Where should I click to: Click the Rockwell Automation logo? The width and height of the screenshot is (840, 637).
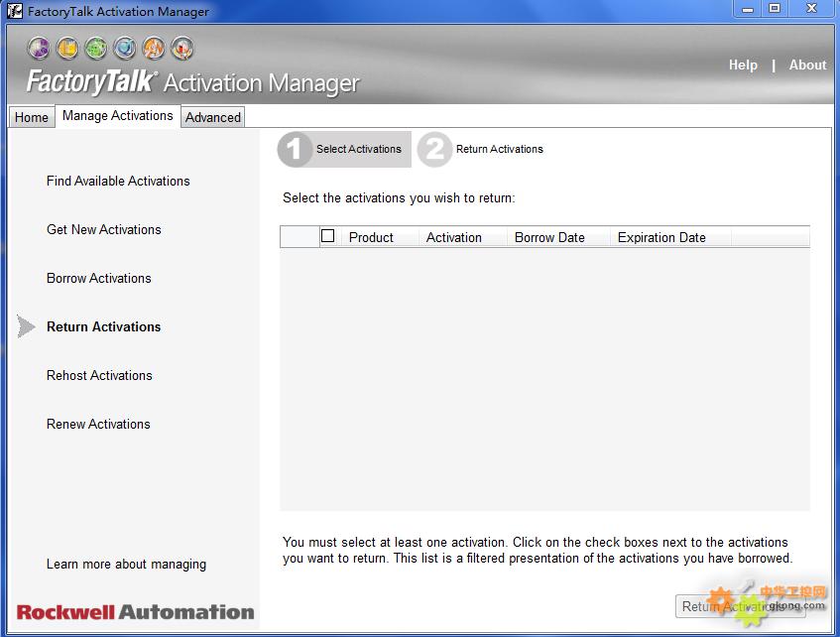tap(136, 612)
